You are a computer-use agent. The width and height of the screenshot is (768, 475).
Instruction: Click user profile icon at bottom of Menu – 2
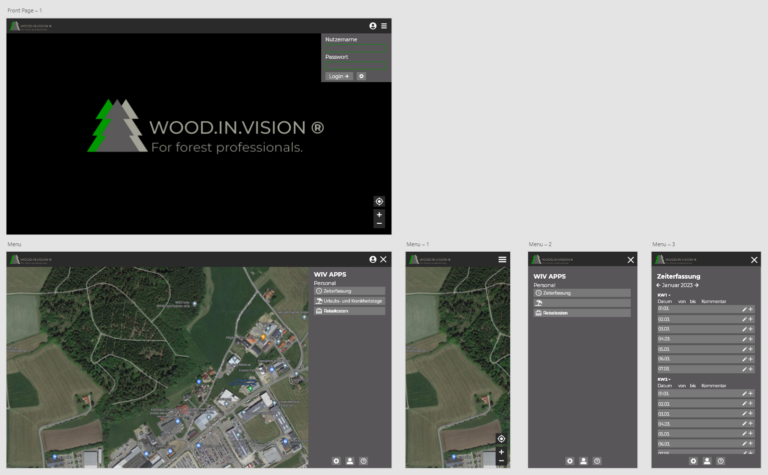point(583,461)
